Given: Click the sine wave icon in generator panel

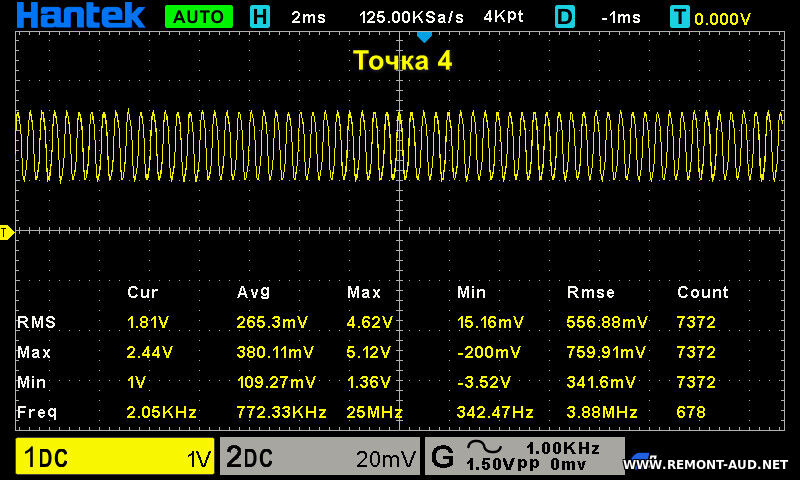Looking at the screenshot, I should [x=484, y=447].
